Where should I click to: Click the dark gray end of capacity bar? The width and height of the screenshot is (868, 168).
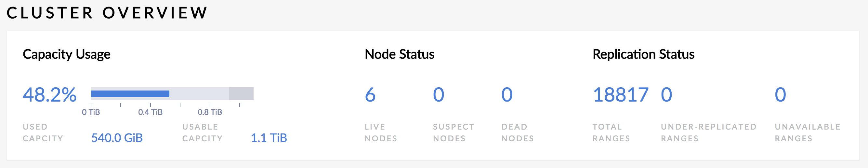[x=241, y=94]
